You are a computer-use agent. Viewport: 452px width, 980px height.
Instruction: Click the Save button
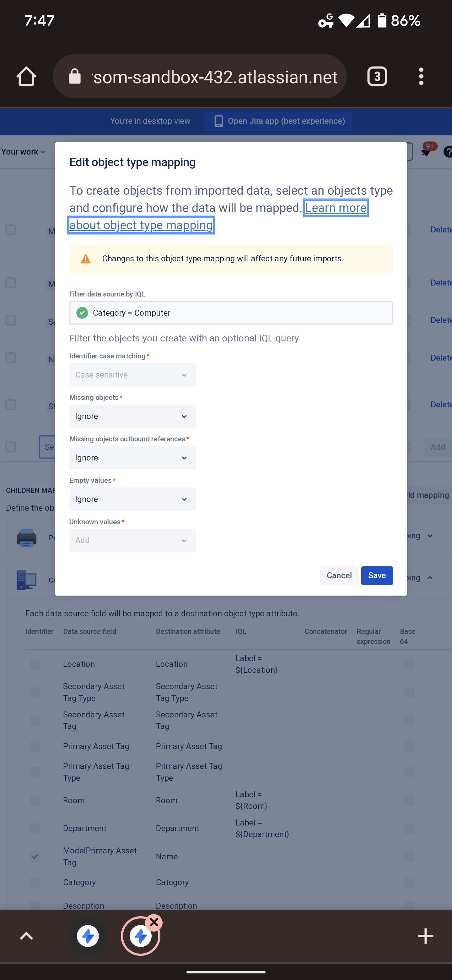pyautogui.click(x=377, y=576)
